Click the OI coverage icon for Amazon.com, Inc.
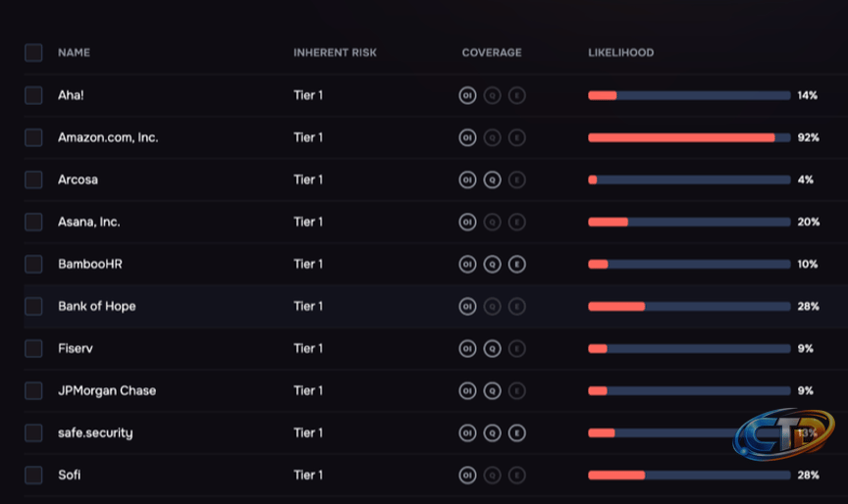The image size is (848, 504). pyautogui.click(x=467, y=137)
